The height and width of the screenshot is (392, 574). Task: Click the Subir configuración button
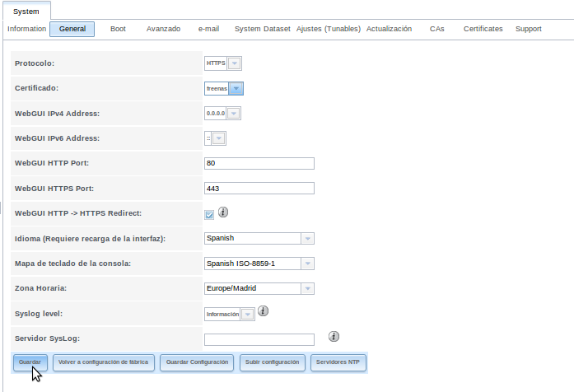tap(273, 362)
